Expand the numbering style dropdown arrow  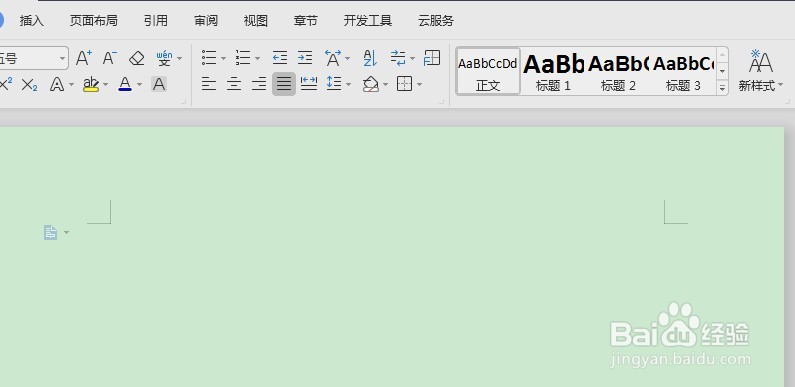coord(258,59)
